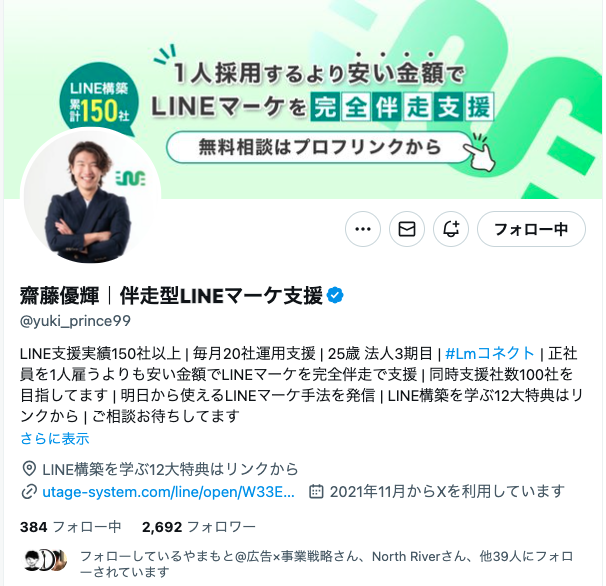This screenshot has width=606, height=586.
Task: Click the location pin icon
Action: 29,469
